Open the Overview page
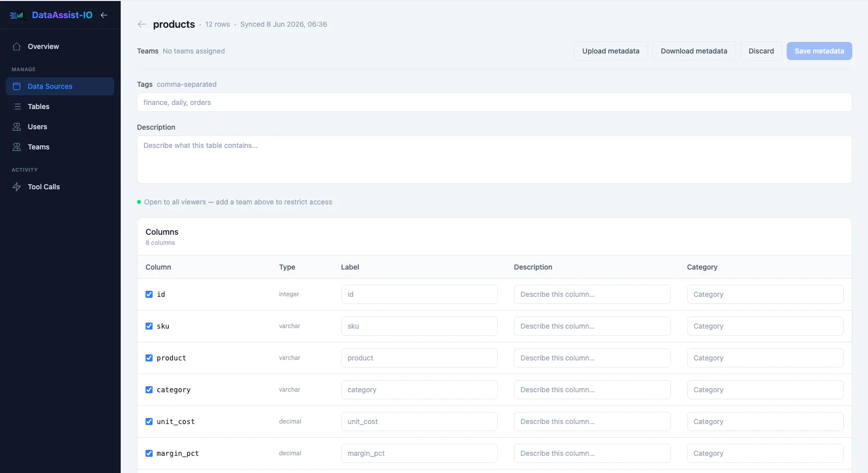The image size is (868, 473). click(60, 46)
